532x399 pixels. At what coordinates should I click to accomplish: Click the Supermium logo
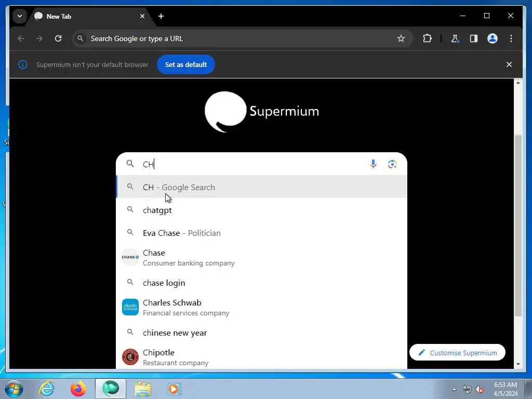coord(262,112)
